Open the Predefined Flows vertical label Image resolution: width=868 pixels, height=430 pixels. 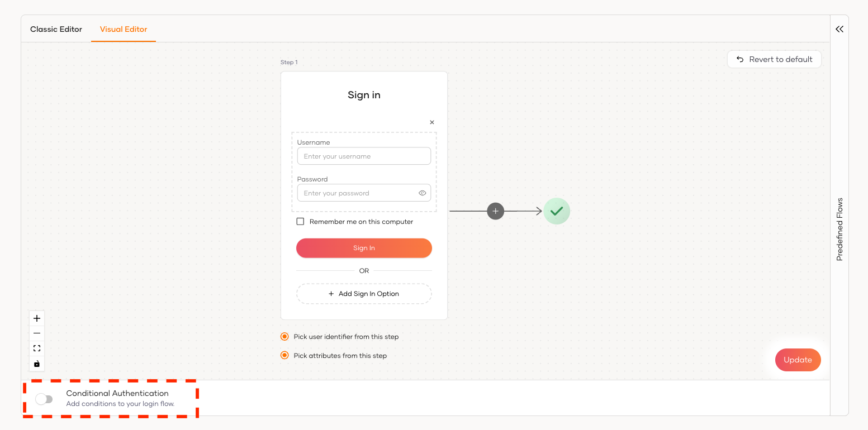coord(839,230)
